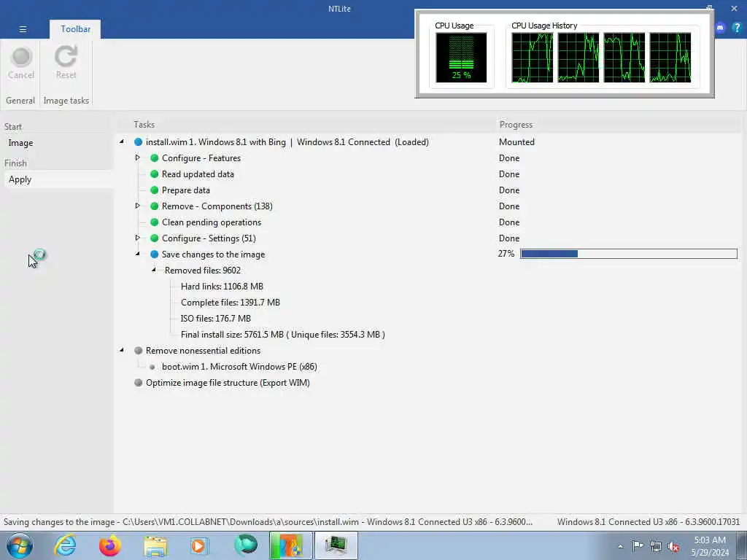This screenshot has width=747, height=560.
Task: Click the CPU Usage 25% meter
Action: pyautogui.click(x=461, y=58)
